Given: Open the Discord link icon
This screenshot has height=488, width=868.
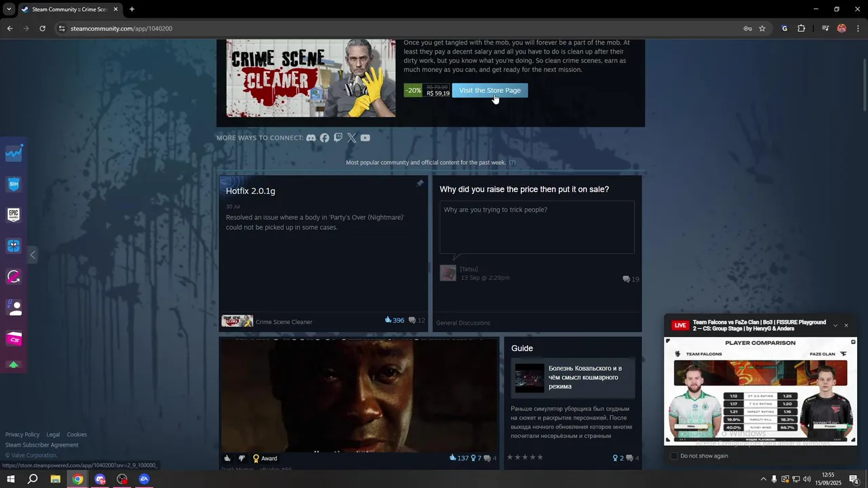Looking at the screenshot, I should [x=311, y=138].
